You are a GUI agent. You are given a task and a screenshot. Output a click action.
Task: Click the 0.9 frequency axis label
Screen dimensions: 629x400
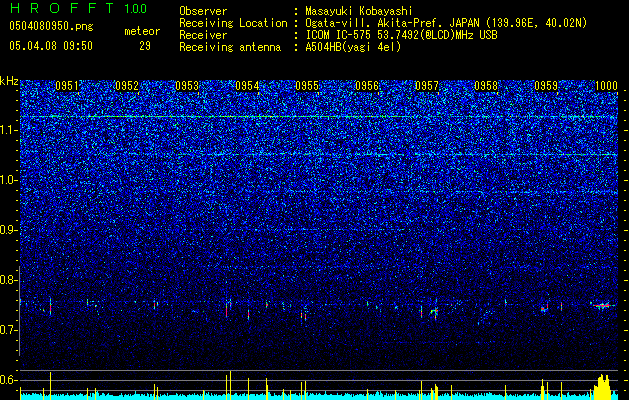tap(8, 230)
